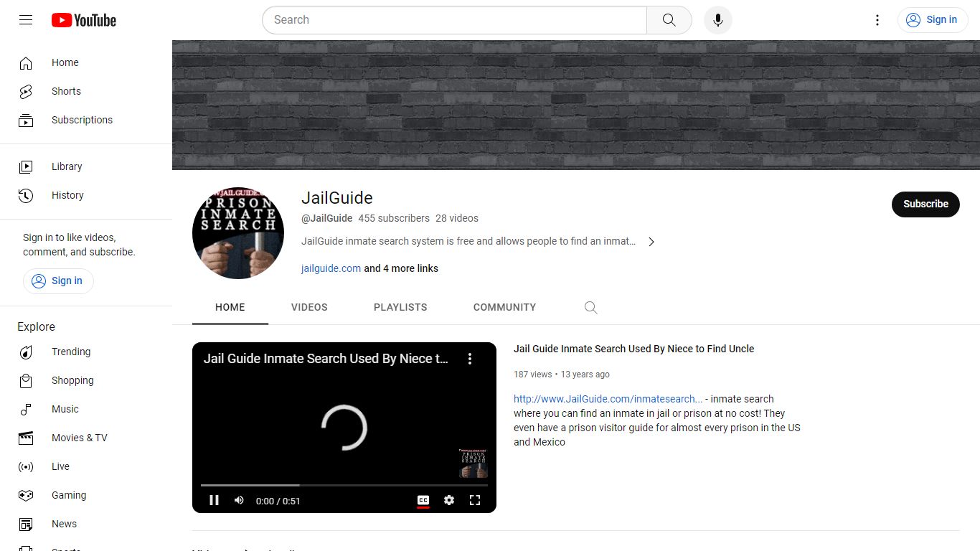This screenshot has width=980, height=551.
Task: Click the YouTube logo
Action: [84, 20]
